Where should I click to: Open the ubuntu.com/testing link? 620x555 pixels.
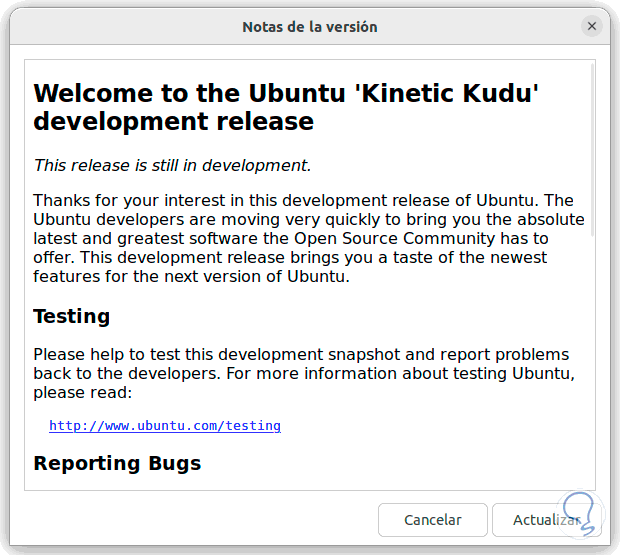tap(165, 425)
